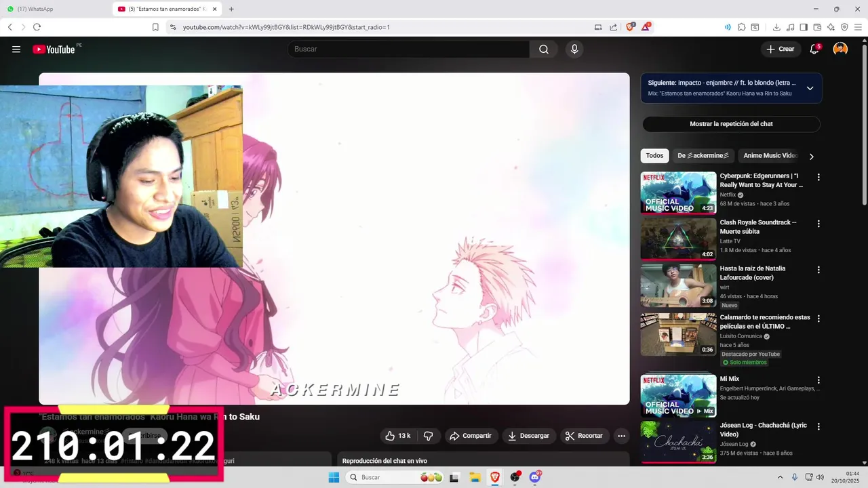Open the Brave main menu
The image size is (868, 488).
pos(858,27)
